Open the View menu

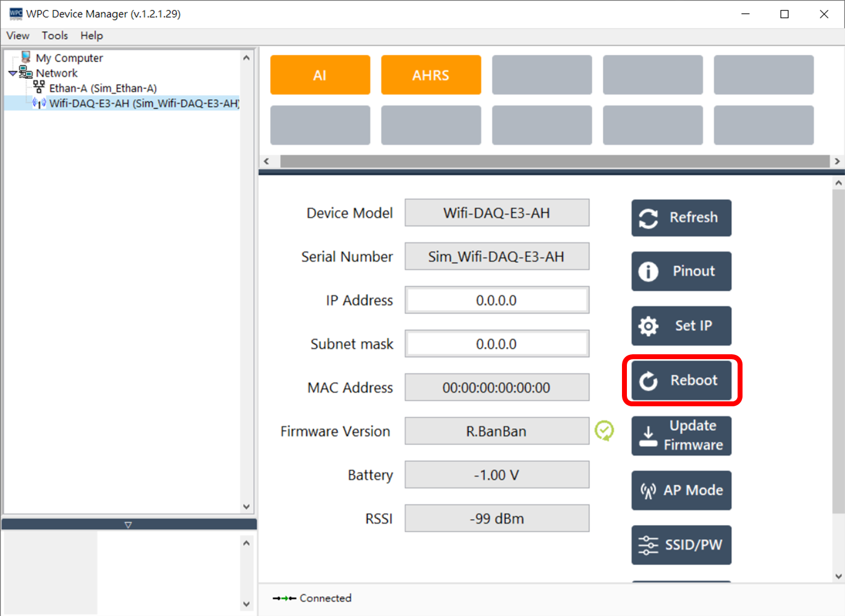pyautogui.click(x=18, y=36)
